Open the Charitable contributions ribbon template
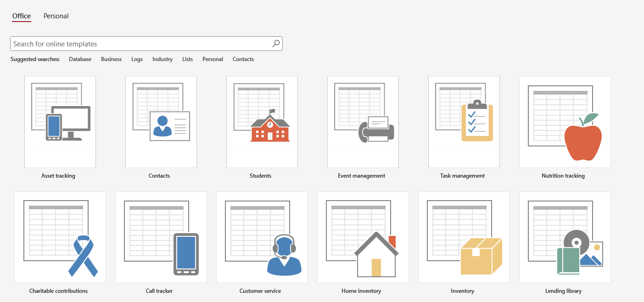Screen dimensions: 644x302 (x=60, y=237)
